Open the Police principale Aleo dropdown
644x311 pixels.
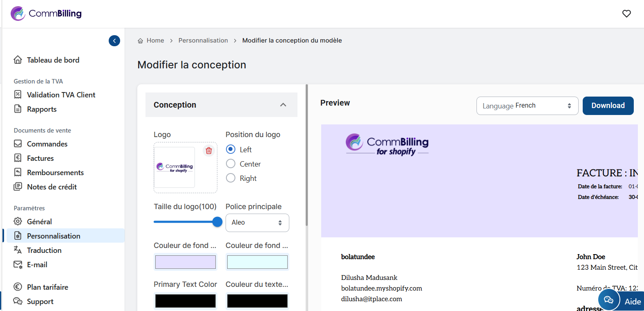(257, 223)
